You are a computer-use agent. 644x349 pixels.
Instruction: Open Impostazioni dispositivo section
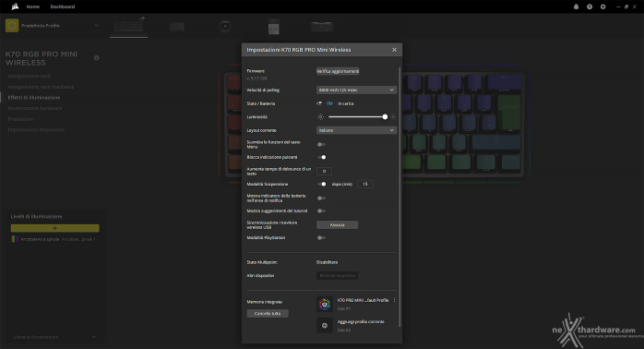(36, 129)
